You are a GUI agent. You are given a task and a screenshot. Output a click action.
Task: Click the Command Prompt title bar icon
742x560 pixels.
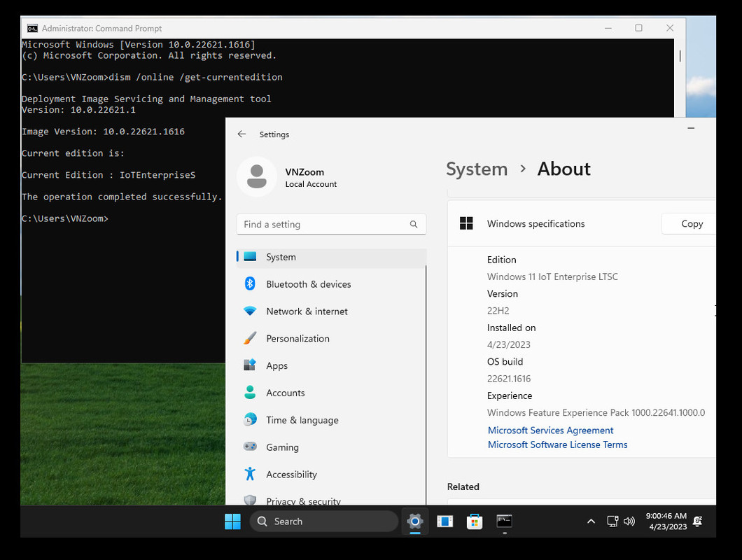pos(32,29)
